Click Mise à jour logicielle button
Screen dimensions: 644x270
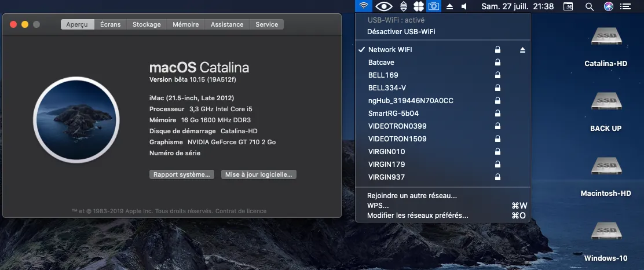pyautogui.click(x=259, y=174)
